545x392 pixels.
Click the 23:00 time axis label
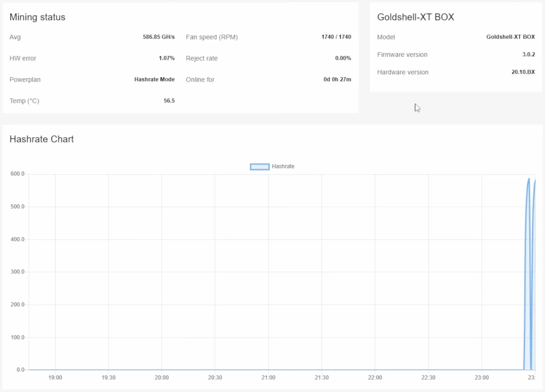click(481, 378)
